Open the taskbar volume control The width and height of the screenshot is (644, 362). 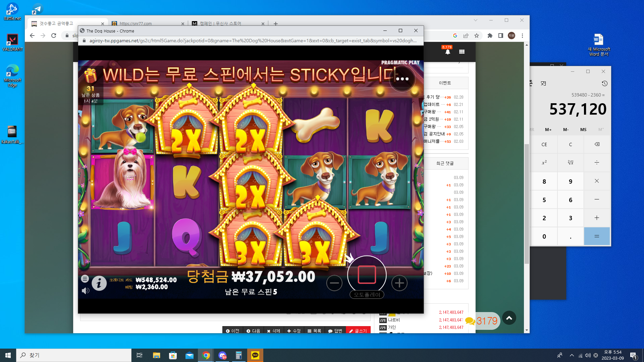point(588,355)
